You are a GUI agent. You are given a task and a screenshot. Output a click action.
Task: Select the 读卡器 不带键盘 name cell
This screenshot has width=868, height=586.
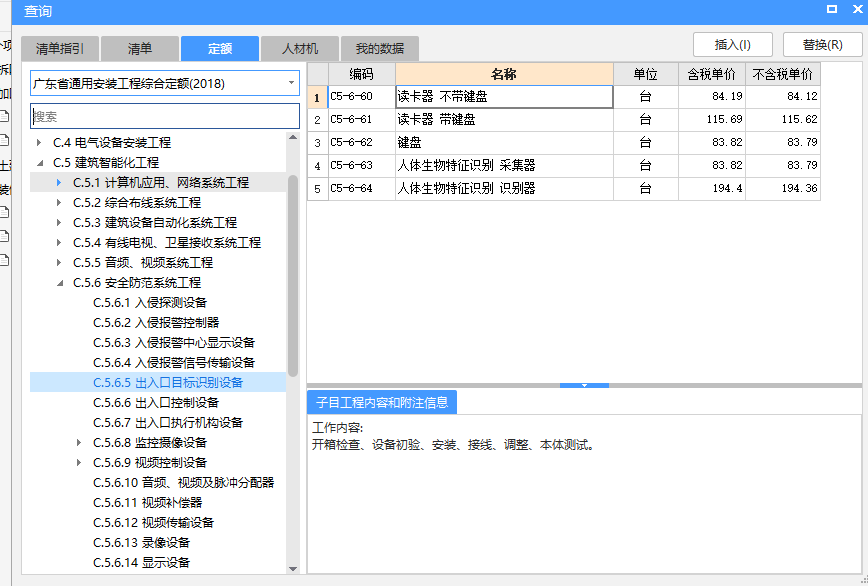click(504, 97)
